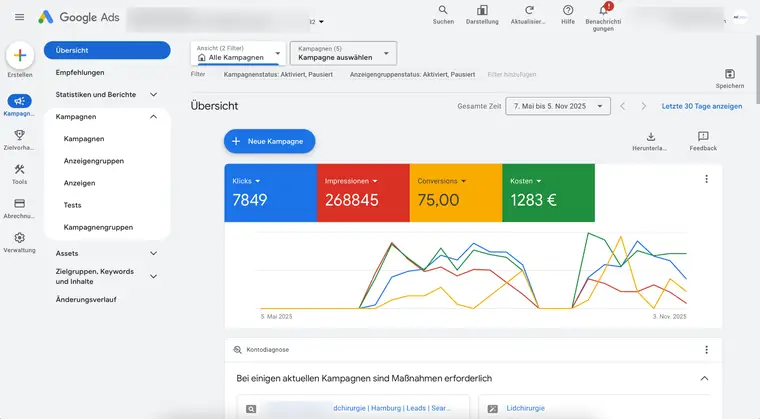Open the hamburger main menu
Viewport: 760px width, 419px height.
coord(19,17)
